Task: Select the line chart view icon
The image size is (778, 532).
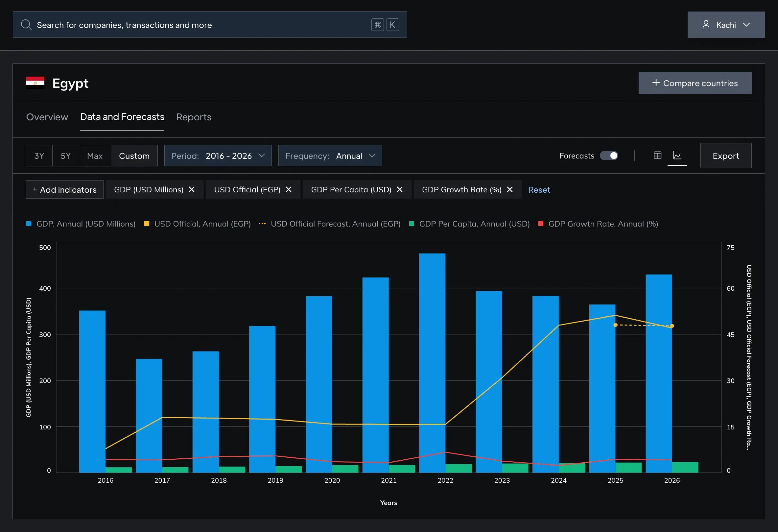Action: (x=677, y=155)
